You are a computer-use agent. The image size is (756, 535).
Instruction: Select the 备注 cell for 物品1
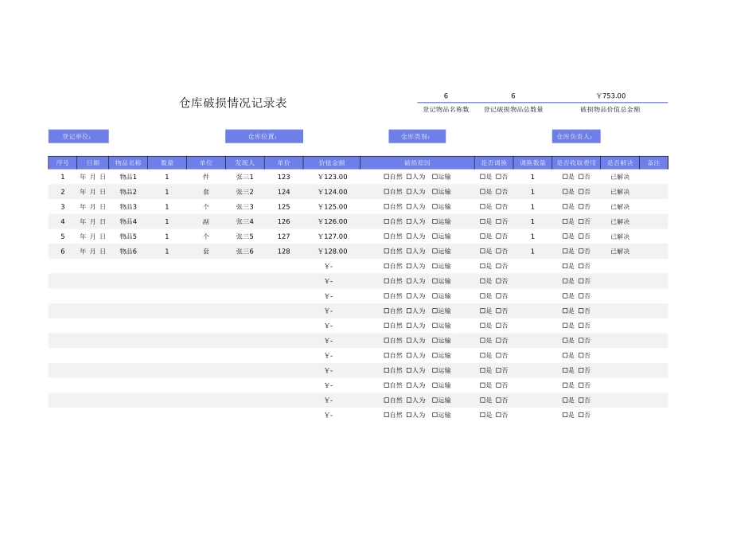[x=656, y=177]
